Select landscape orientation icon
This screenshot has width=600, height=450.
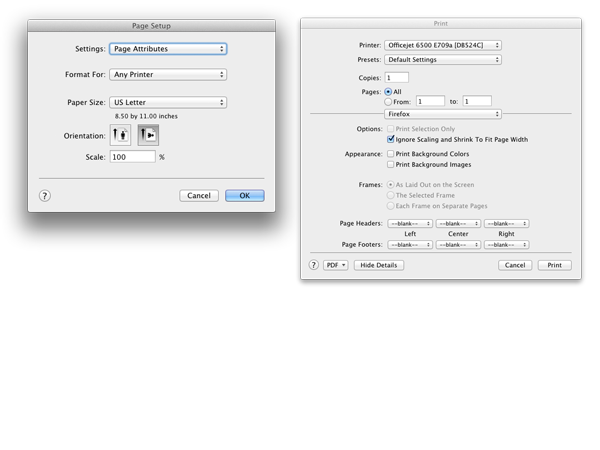[147, 134]
